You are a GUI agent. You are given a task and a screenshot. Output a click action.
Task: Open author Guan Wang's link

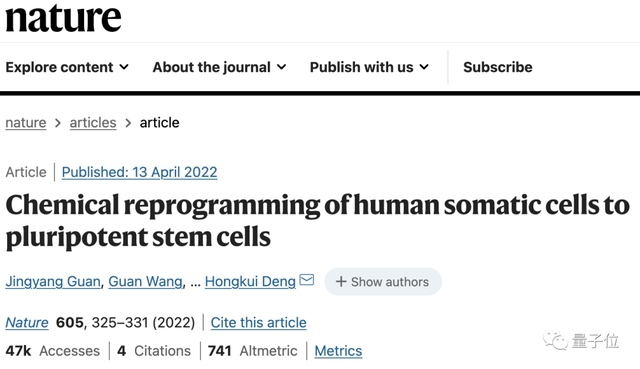tap(145, 281)
